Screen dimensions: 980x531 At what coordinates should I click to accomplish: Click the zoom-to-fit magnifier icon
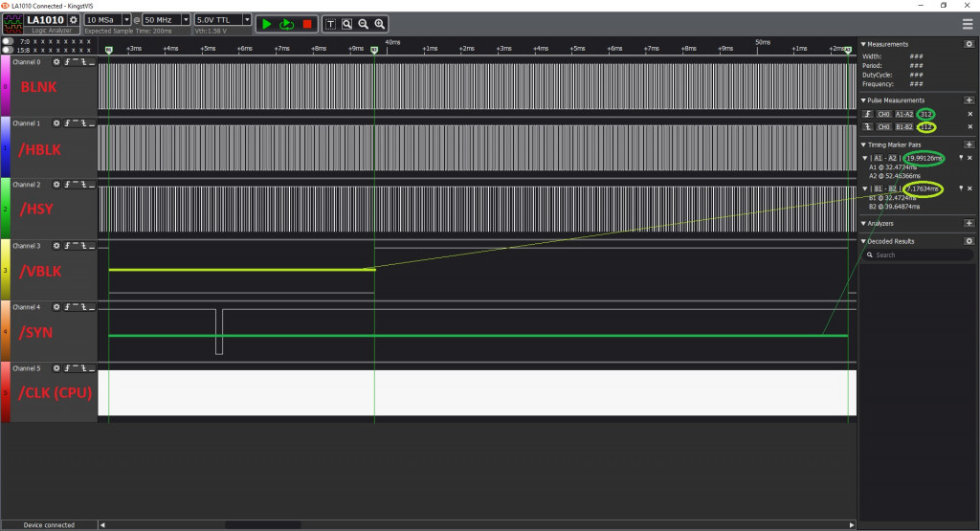click(346, 23)
